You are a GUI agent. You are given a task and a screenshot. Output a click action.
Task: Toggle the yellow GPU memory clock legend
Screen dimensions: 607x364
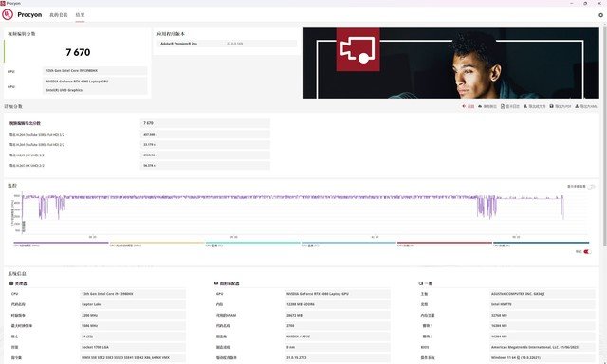156,244
